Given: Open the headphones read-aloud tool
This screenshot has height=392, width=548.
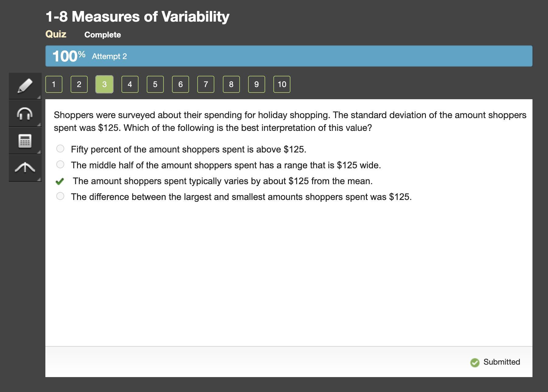Looking at the screenshot, I should click(25, 114).
